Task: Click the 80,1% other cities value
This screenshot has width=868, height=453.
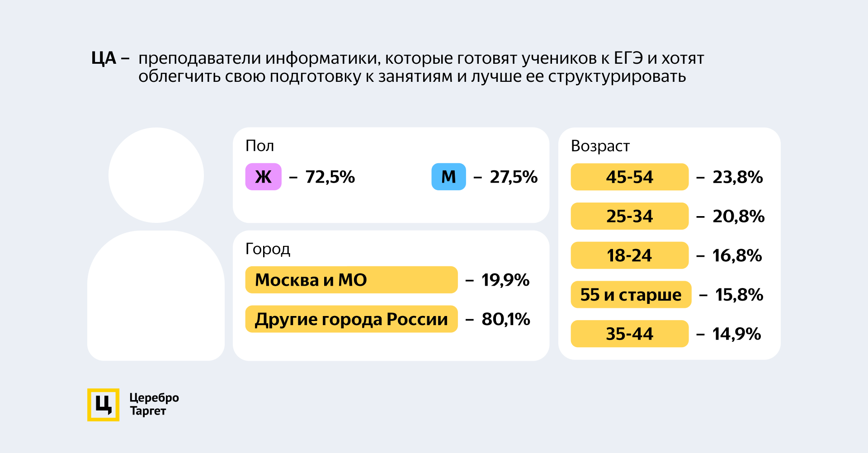Action: 505,319
